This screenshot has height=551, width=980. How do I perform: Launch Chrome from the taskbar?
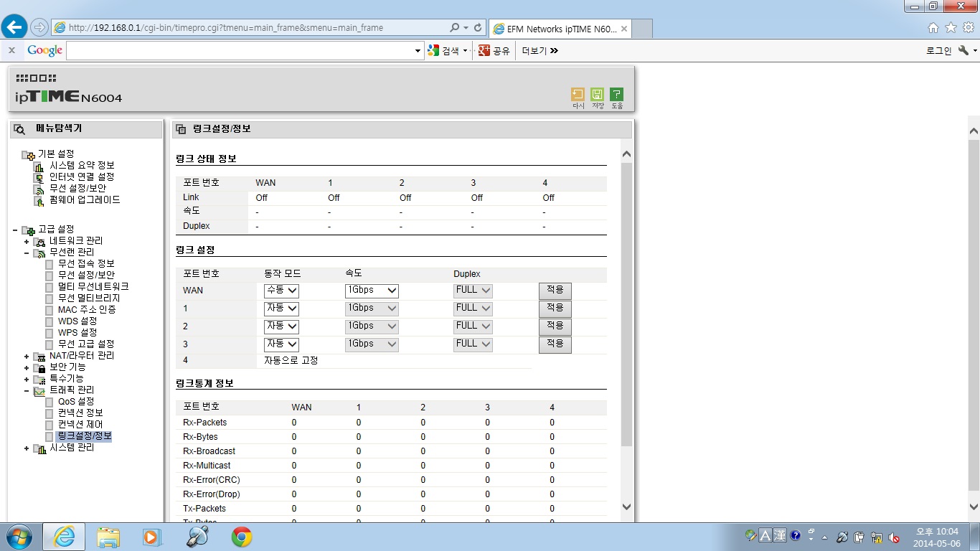coord(242,537)
